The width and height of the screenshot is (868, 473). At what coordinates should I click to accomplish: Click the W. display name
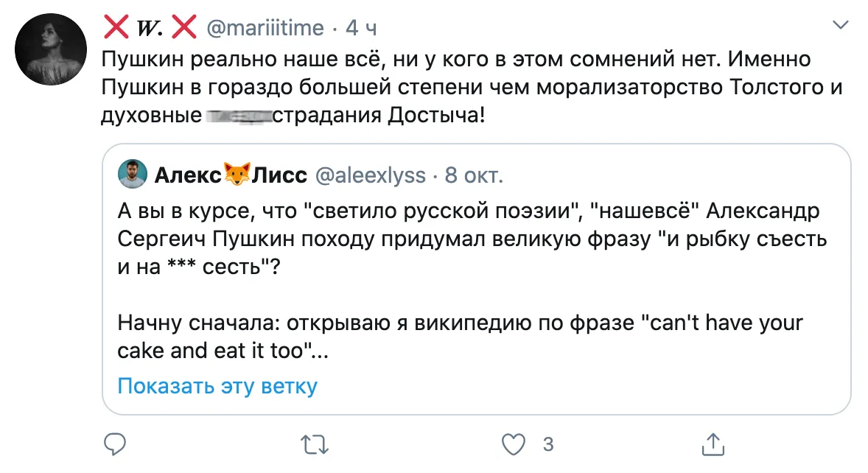pyautogui.click(x=150, y=28)
